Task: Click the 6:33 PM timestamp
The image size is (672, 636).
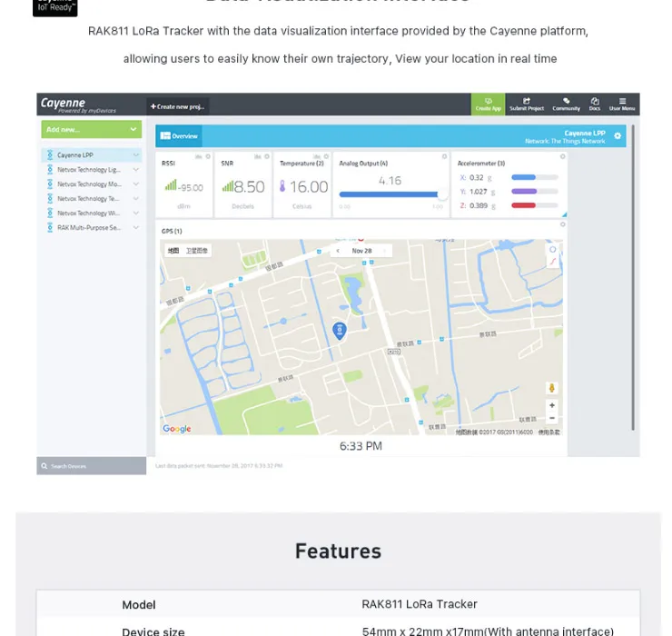Action: 361,446
